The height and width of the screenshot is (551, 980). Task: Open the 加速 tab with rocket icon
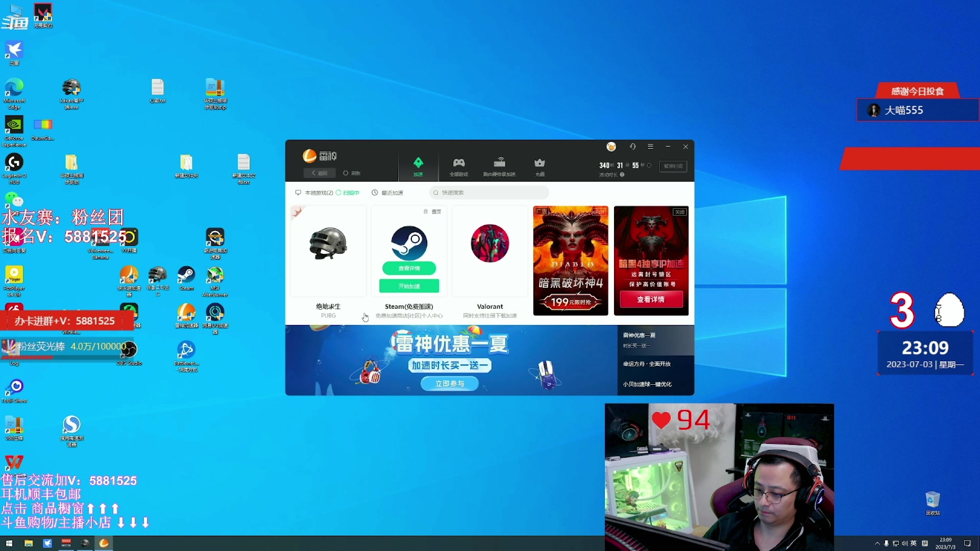pyautogui.click(x=418, y=167)
